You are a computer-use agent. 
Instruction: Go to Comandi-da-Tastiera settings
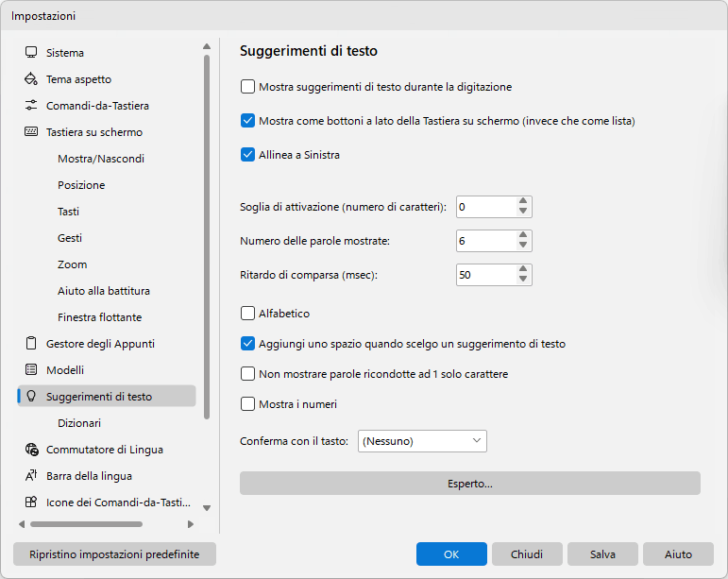click(107, 106)
